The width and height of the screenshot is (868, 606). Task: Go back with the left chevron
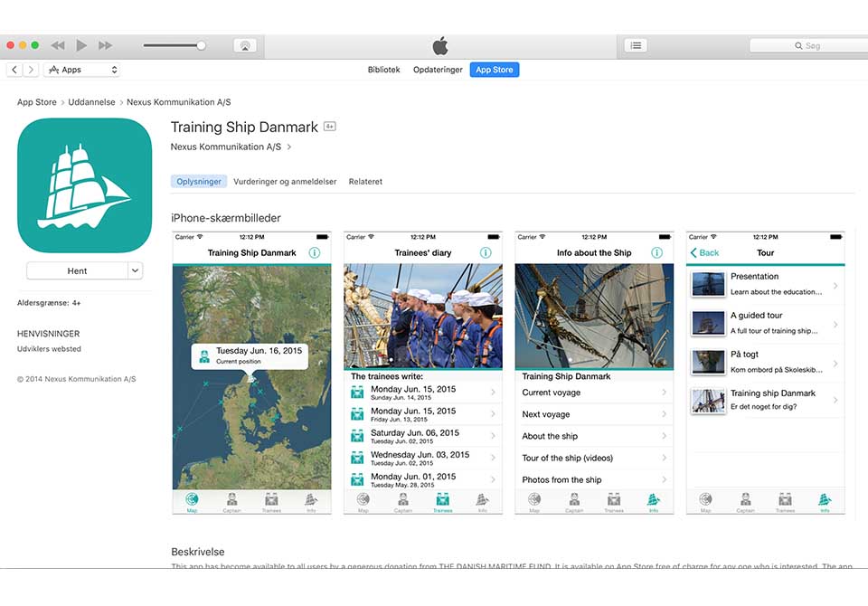(14, 70)
